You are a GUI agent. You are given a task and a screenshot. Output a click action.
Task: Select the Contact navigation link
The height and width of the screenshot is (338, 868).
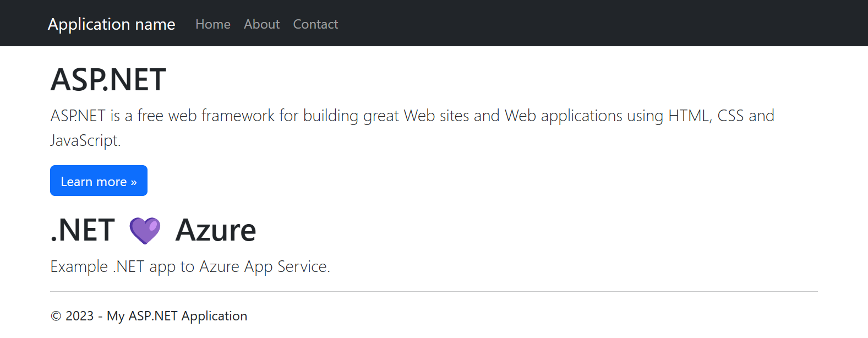pyautogui.click(x=315, y=24)
